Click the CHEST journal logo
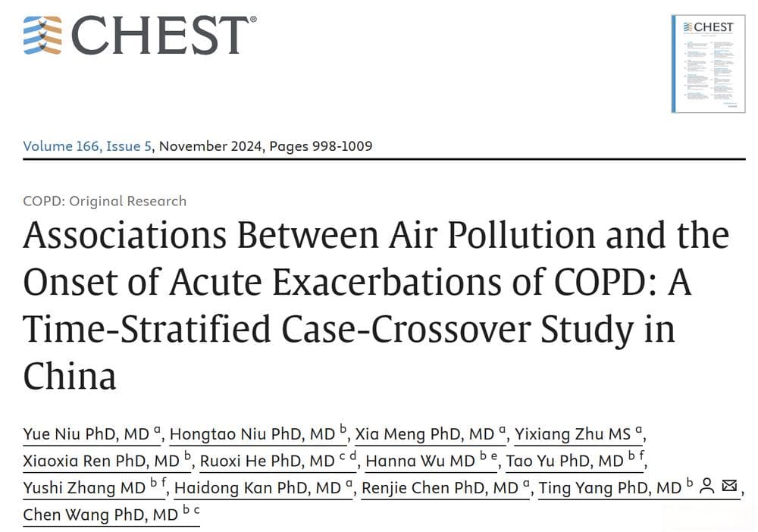This screenshot has height=532, width=758. [139, 35]
